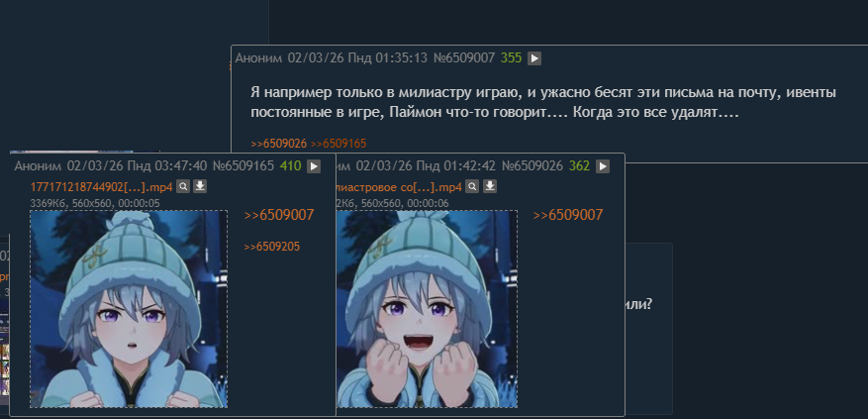Click the green 355 counter

coord(511,58)
